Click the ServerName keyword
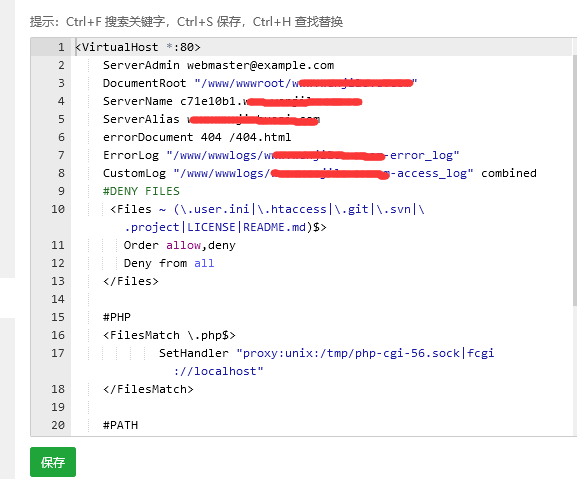 tap(138, 101)
